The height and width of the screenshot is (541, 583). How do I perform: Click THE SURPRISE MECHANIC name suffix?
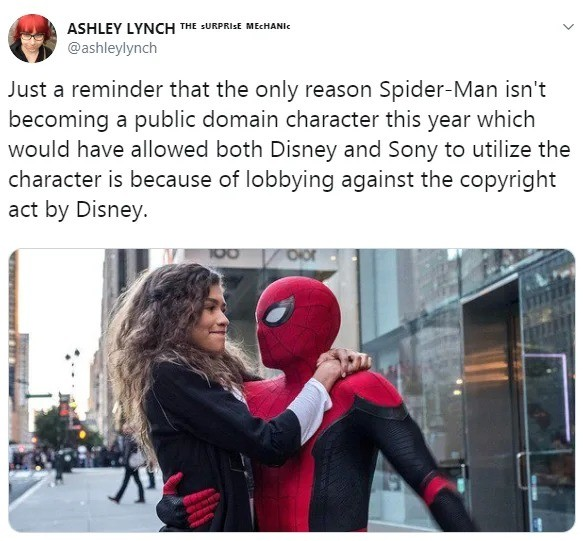(x=235, y=26)
